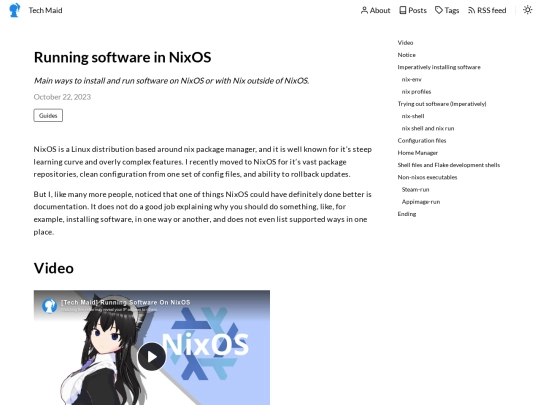Go to Imperatively installing software section
The image size is (540, 405).
pyautogui.click(x=439, y=67)
